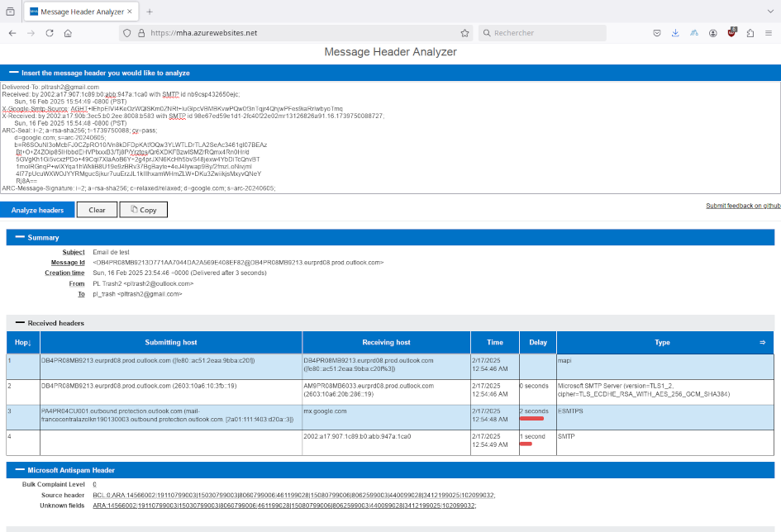Open the Firefox hamburger application menu

pyautogui.click(x=768, y=33)
